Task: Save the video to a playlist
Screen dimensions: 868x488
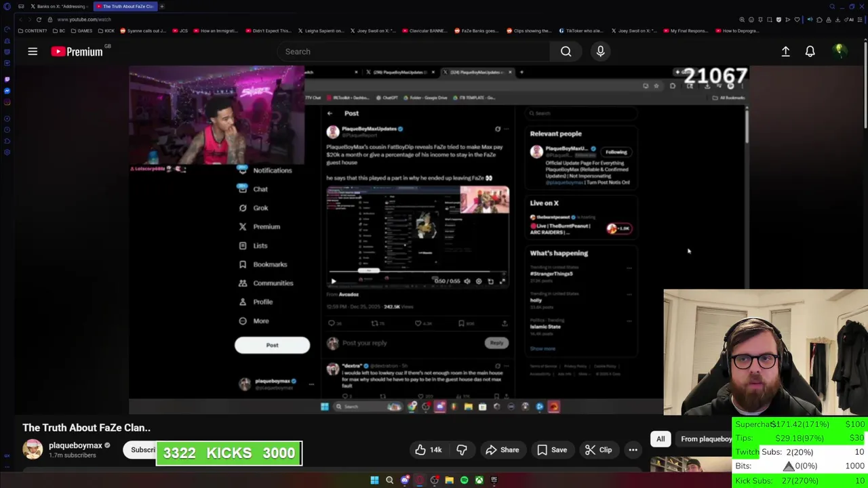Action: (x=552, y=450)
